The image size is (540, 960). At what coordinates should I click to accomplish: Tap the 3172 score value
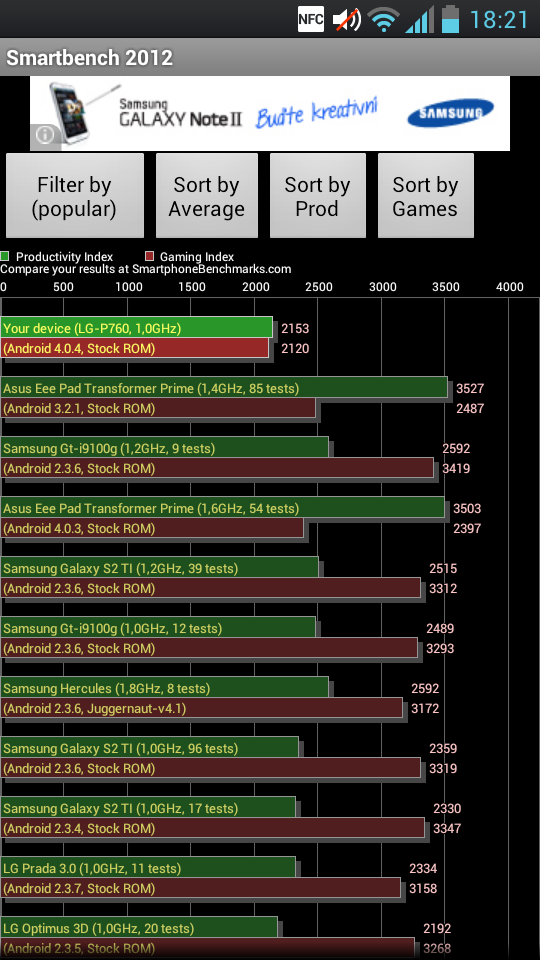click(x=426, y=708)
